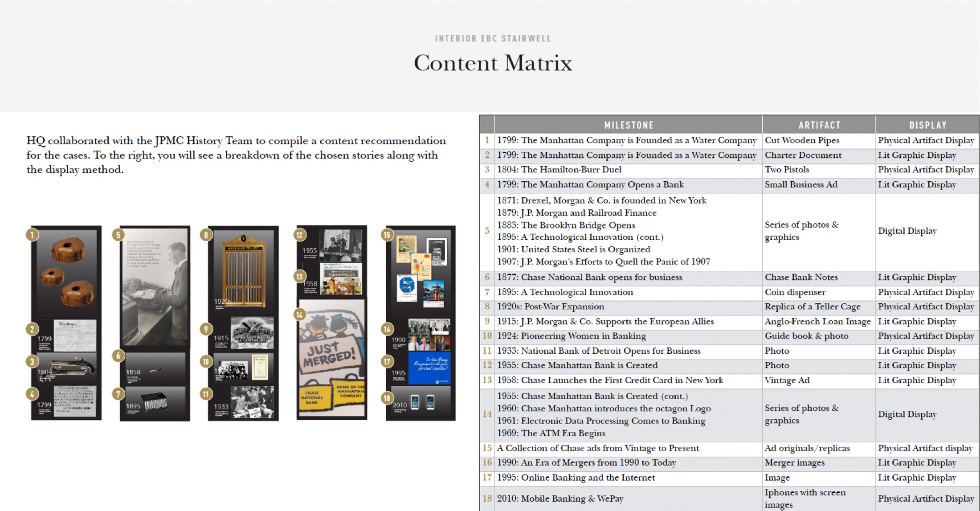The image size is (980, 511).
Task: Click the ARTIFACT column header
Action: (819, 125)
